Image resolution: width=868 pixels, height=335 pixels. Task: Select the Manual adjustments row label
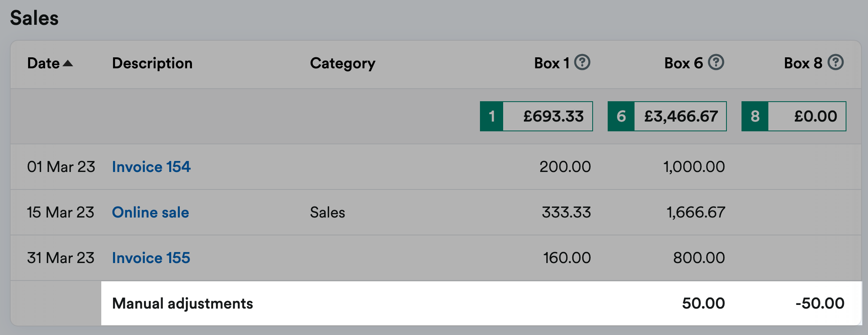click(x=182, y=303)
